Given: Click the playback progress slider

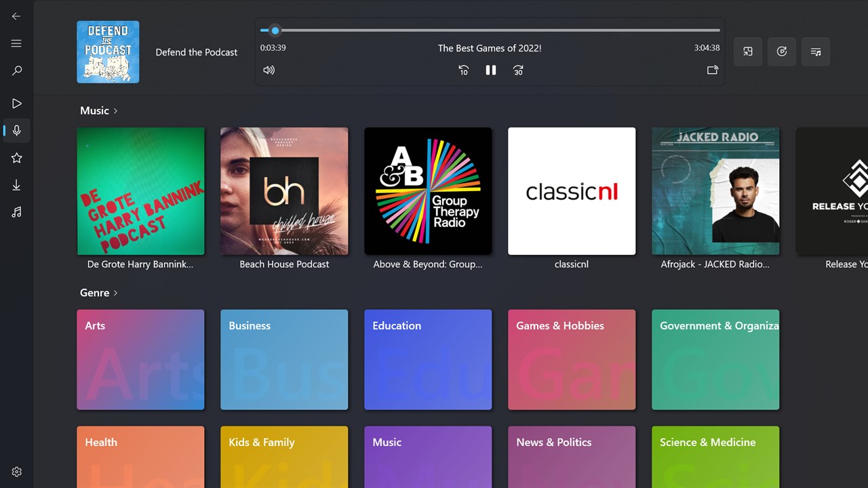Looking at the screenshot, I should (x=490, y=30).
